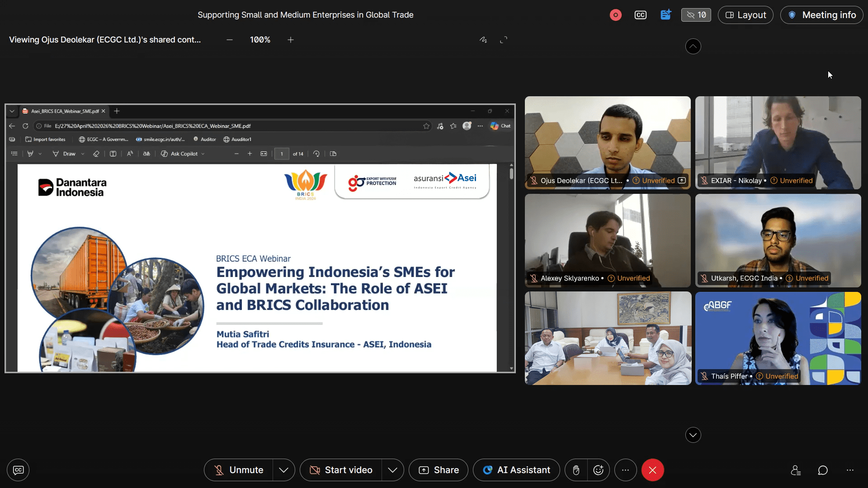Click the sharing indicator icon on Ojus tile
Image resolution: width=868 pixels, height=488 pixels.
[682, 180]
